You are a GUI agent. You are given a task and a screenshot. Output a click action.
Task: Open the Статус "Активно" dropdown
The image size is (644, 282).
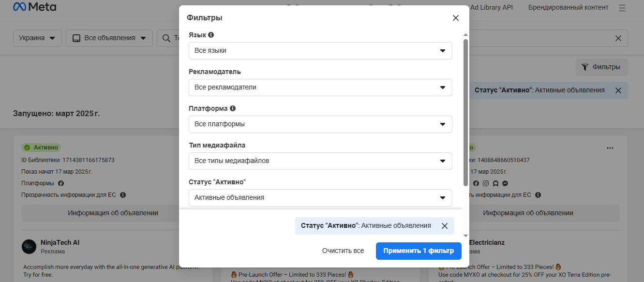[x=320, y=197]
